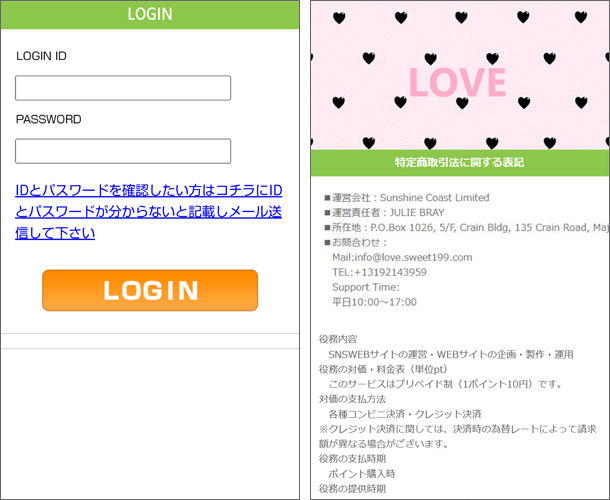Click the 平日10:00〜17:00 hours text
The height and width of the screenshot is (500, 610).
(374, 302)
